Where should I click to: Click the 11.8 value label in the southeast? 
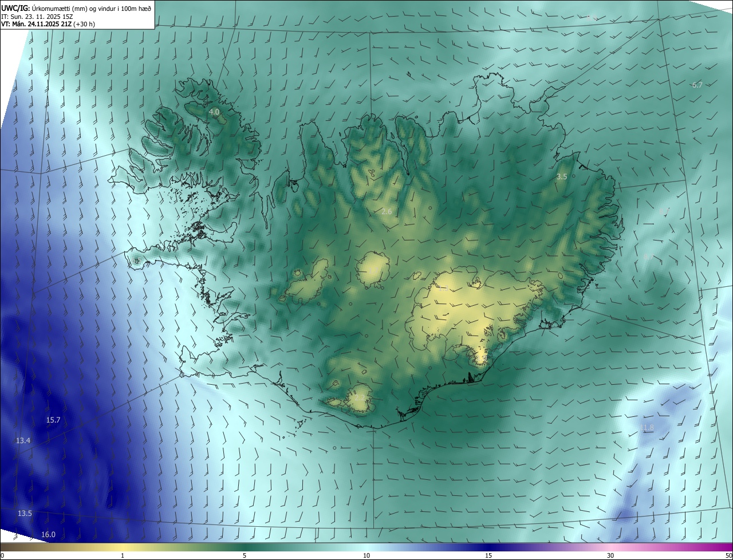647,428
